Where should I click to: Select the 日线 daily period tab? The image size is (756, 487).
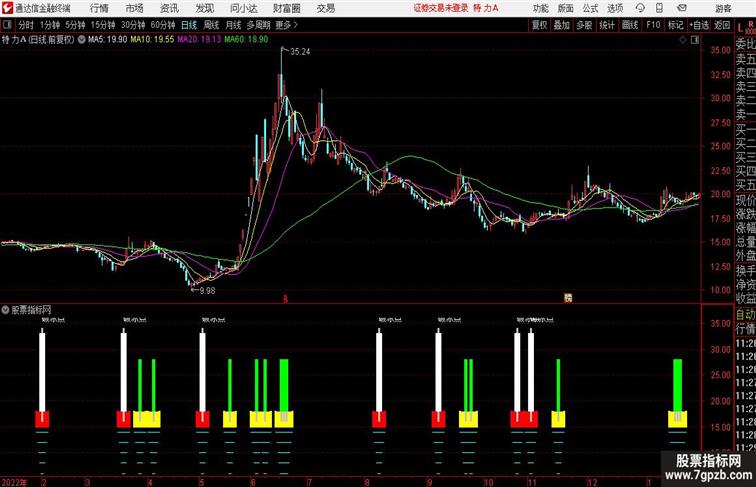click(189, 25)
